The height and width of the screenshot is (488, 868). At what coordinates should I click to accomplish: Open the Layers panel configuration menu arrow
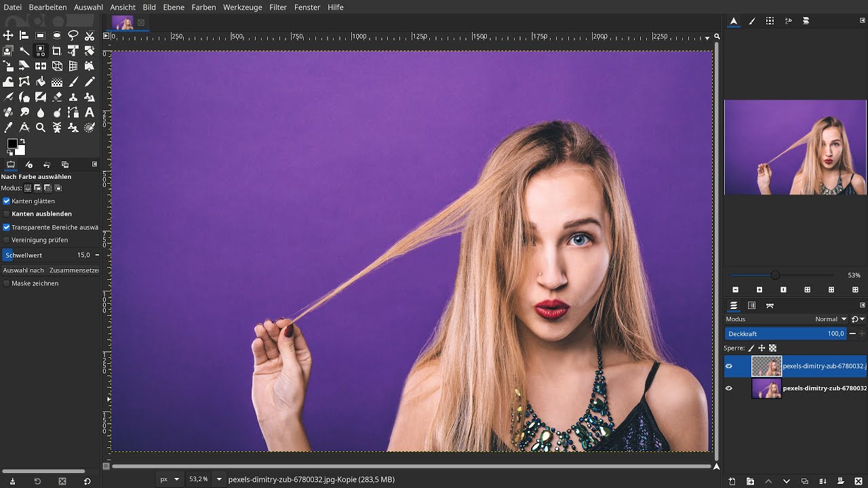[x=863, y=305]
